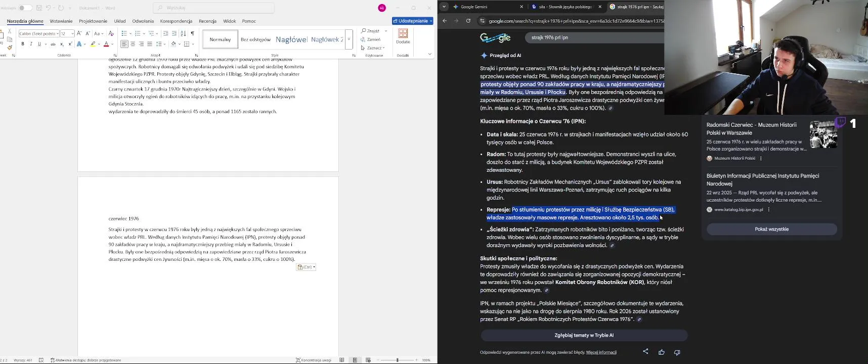Screen dimensions: 868x364
Task: Toggle Superscript formatting
Action: pos(70,44)
